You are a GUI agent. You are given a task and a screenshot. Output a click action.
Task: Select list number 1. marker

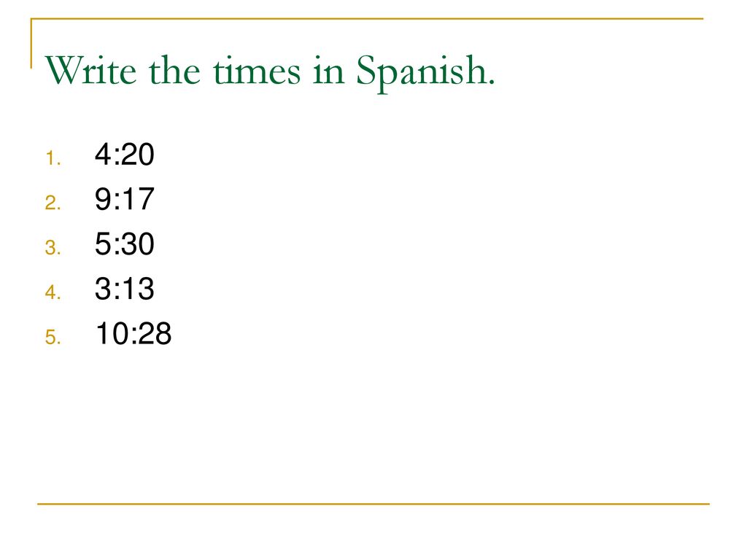click(x=53, y=158)
